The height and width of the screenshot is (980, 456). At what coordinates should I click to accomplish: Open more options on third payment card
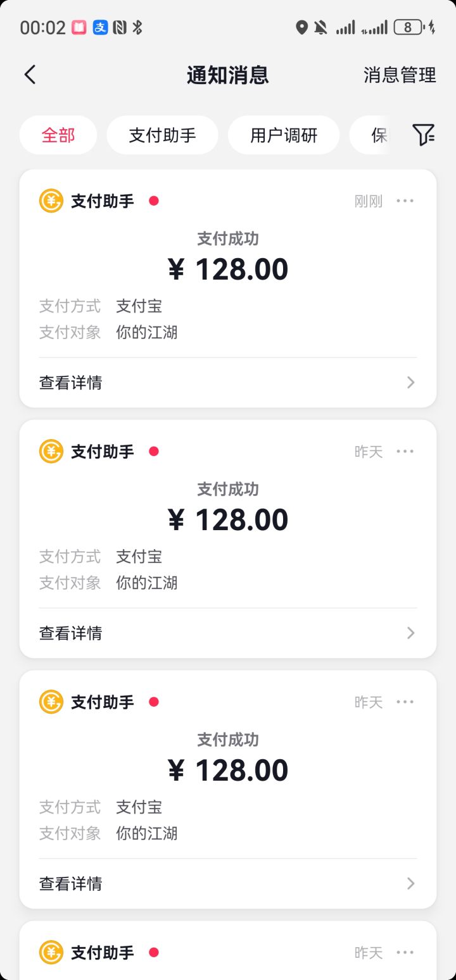tap(405, 702)
